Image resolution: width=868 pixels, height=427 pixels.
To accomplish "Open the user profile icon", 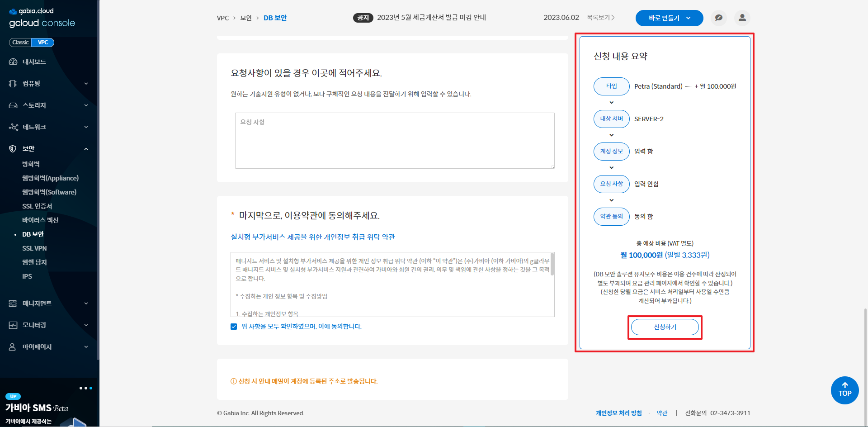I will point(742,18).
